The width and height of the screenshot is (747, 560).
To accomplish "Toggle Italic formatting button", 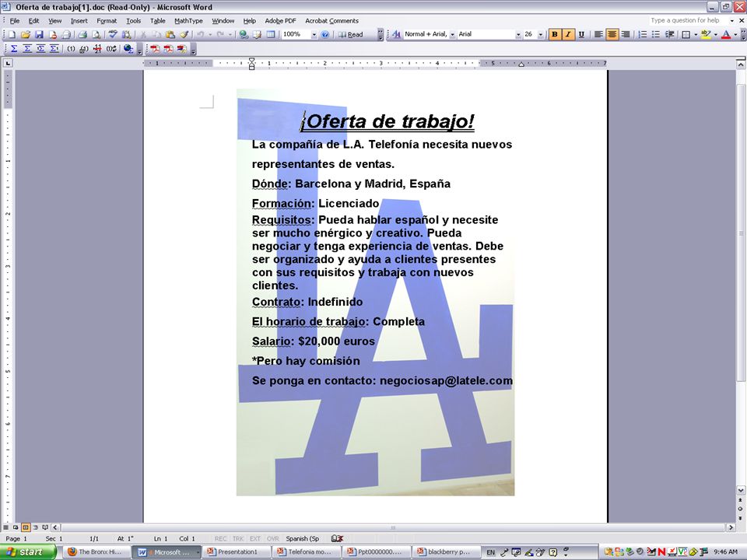I will [x=568, y=34].
